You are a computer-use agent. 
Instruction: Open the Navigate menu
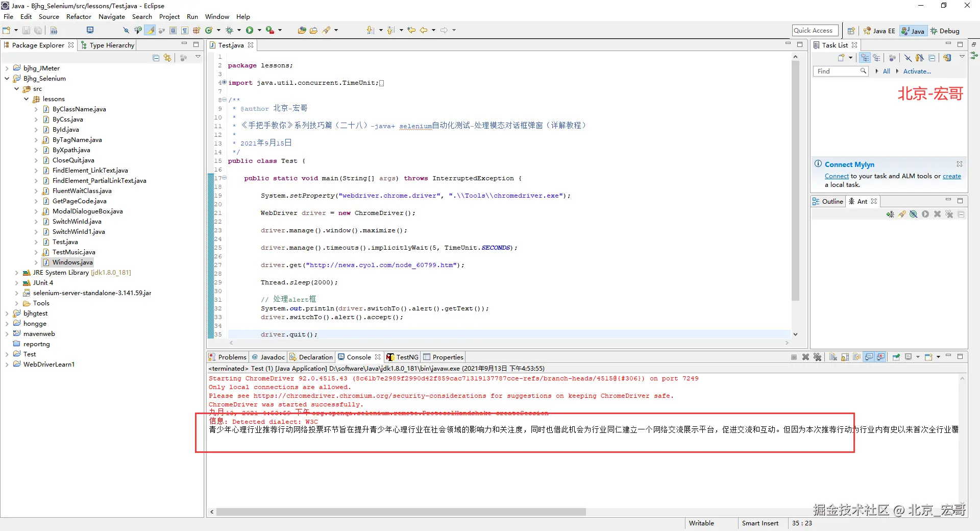pyautogui.click(x=112, y=16)
